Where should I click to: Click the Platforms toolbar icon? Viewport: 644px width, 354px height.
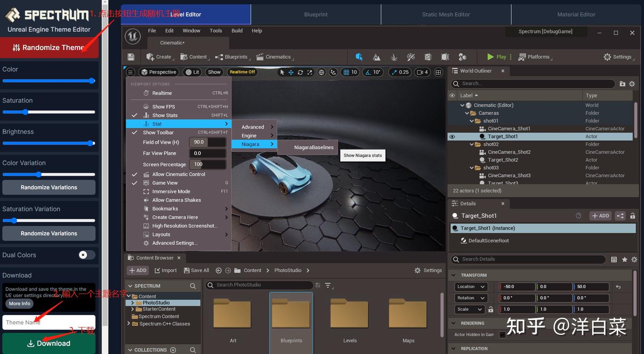[x=534, y=57]
